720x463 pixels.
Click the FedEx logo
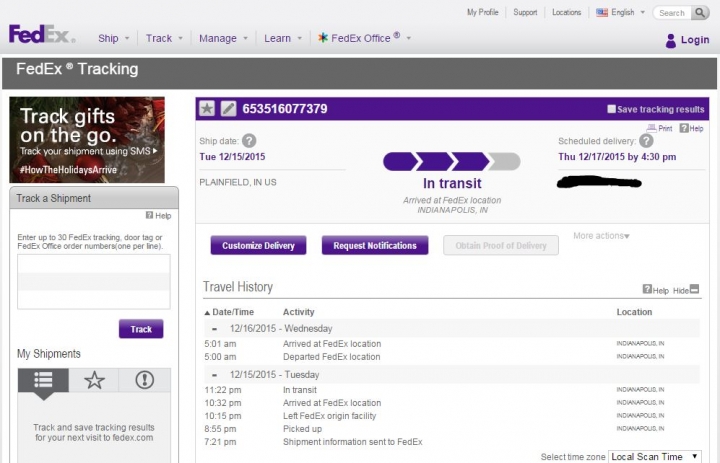click(x=41, y=34)
